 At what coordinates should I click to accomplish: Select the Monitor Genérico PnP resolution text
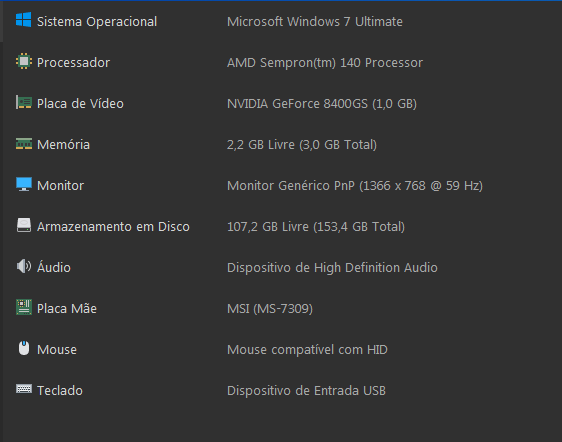(355, 186)
